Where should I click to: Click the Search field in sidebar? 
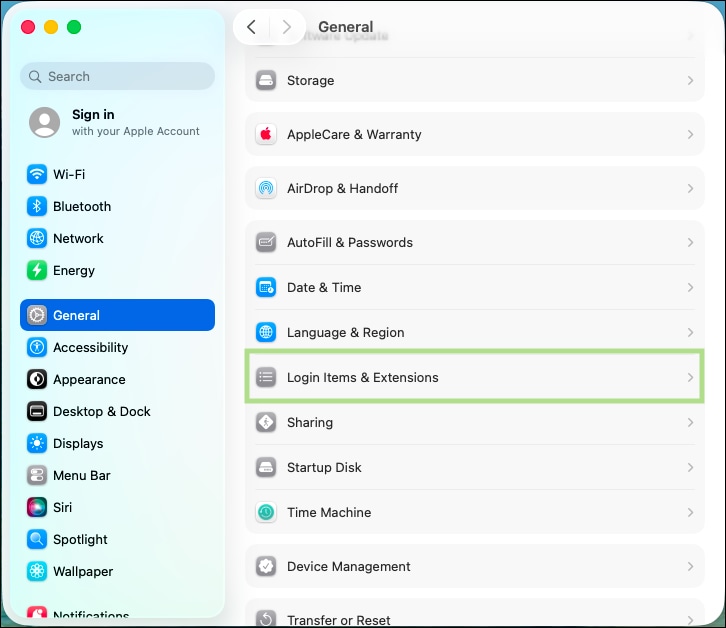117,76
